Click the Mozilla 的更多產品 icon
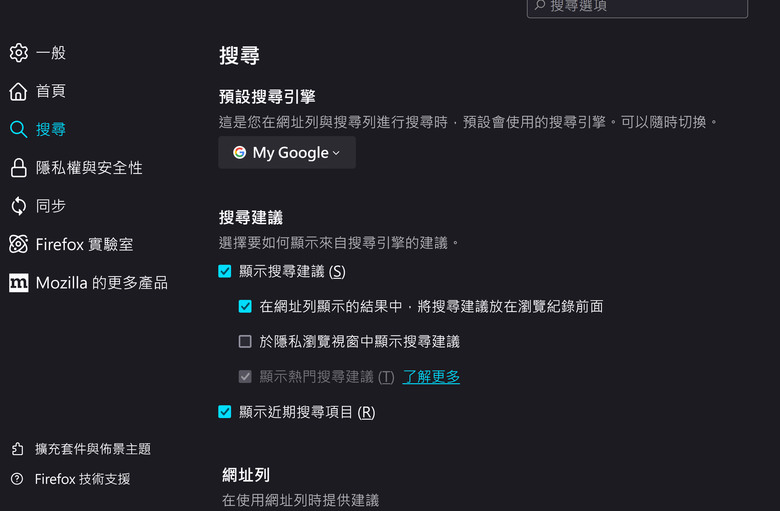This screenshot has height=511, width=780. click(x=18, y=283)
